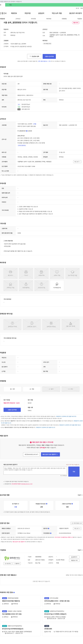This screenshot has height=644, width=83.
Task: Click the 장애인용 승강기 facility icon
Action: point(32,324)
